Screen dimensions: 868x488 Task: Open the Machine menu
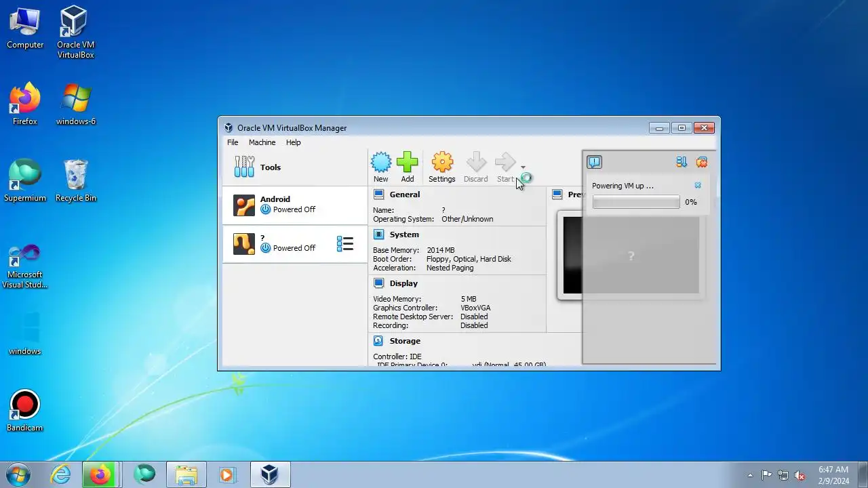[x=262, y=142]
